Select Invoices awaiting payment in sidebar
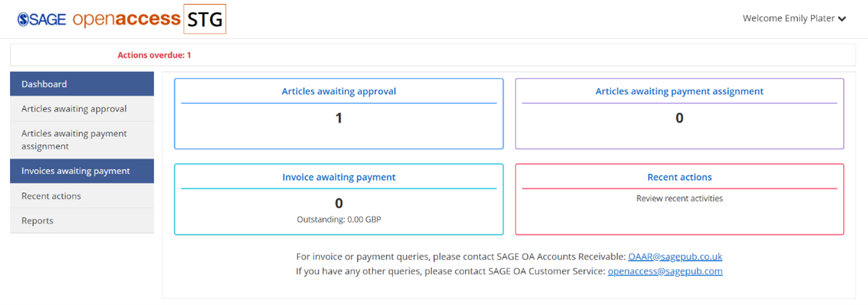The image size is (868, 305). [82, 171]
